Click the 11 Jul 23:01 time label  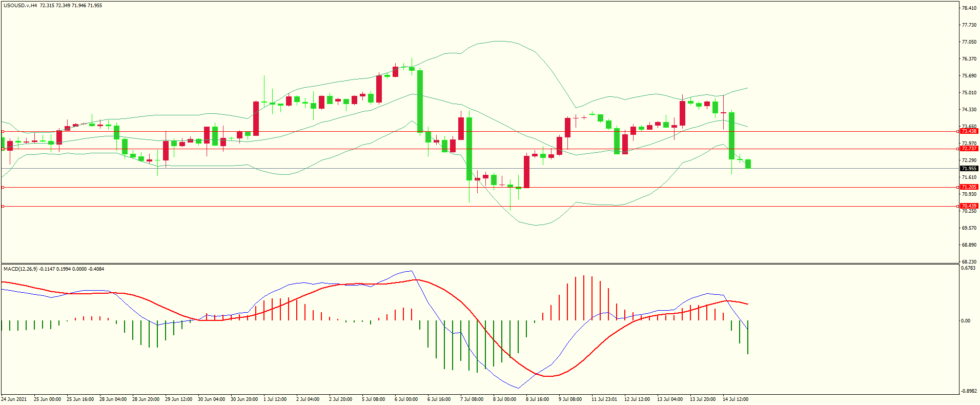click(604, 399)
